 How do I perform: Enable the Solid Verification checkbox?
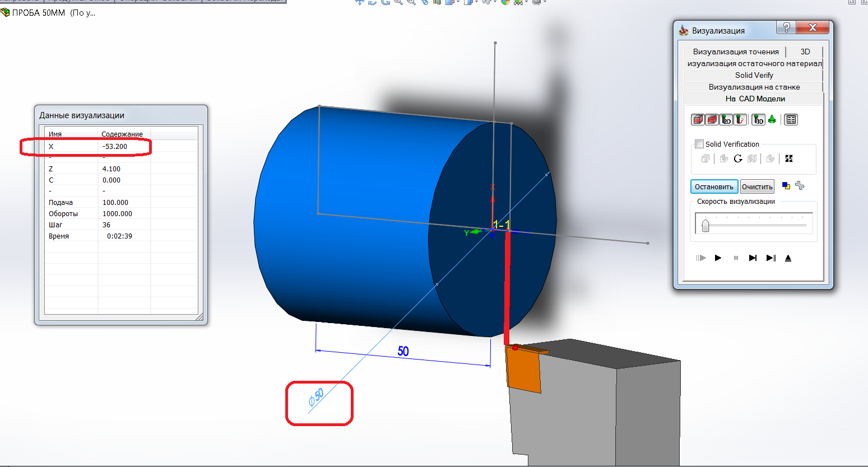coord(699,144)
